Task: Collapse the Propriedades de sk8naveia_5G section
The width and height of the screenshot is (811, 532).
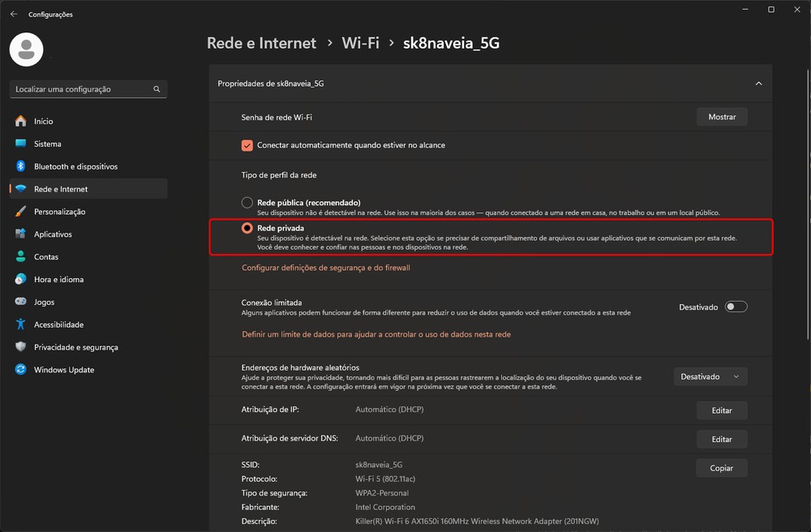Action: click(x=758, y=84)
